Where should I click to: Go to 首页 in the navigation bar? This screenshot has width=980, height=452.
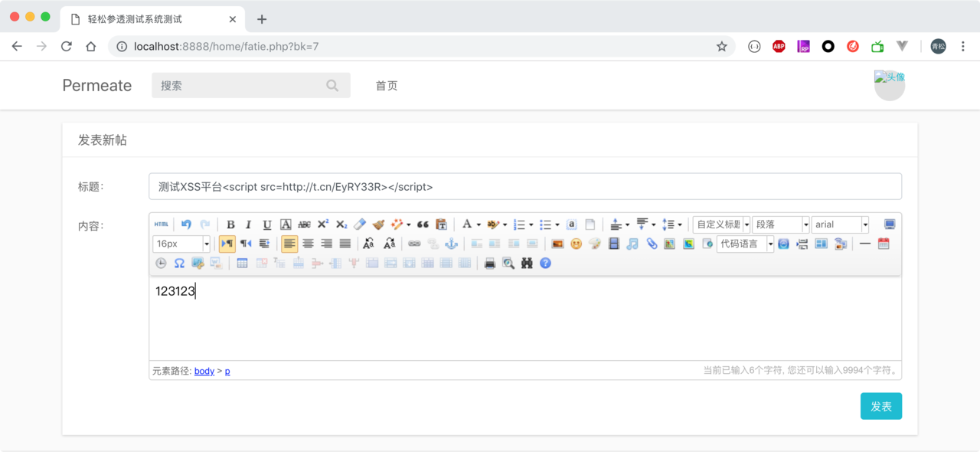(x=387, y=86)
